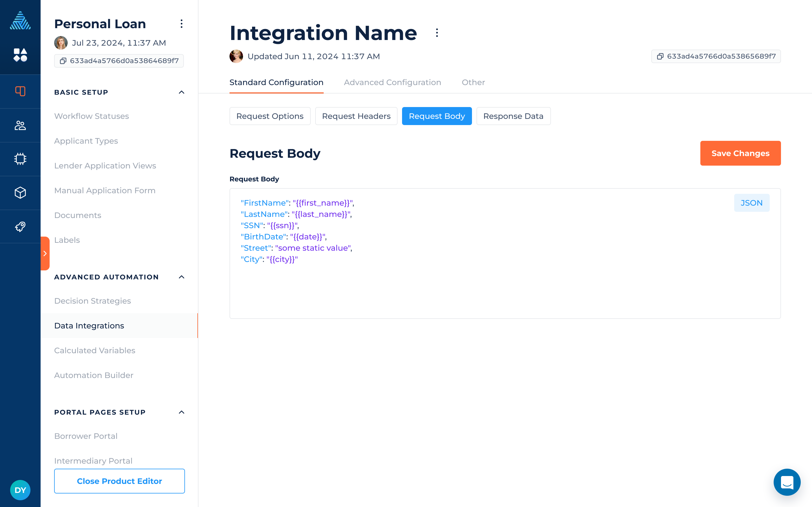Select the Response Data tab
812x507 pixels.
pyautogui.click(x=513, y=116)
